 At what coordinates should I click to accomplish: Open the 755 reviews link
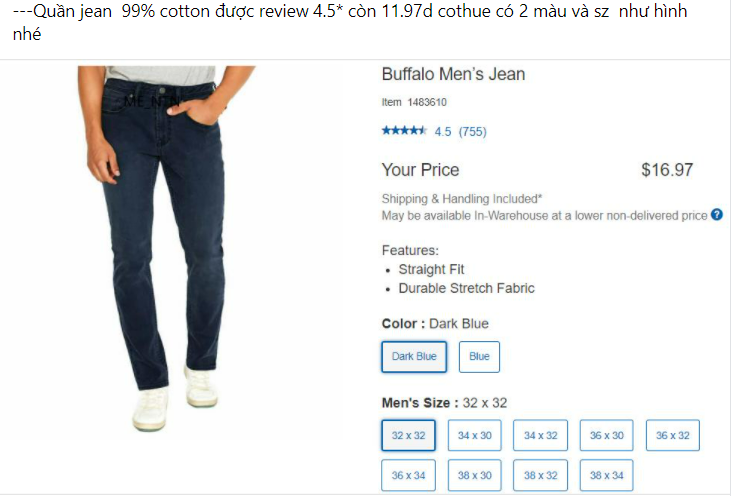point(472,131)
